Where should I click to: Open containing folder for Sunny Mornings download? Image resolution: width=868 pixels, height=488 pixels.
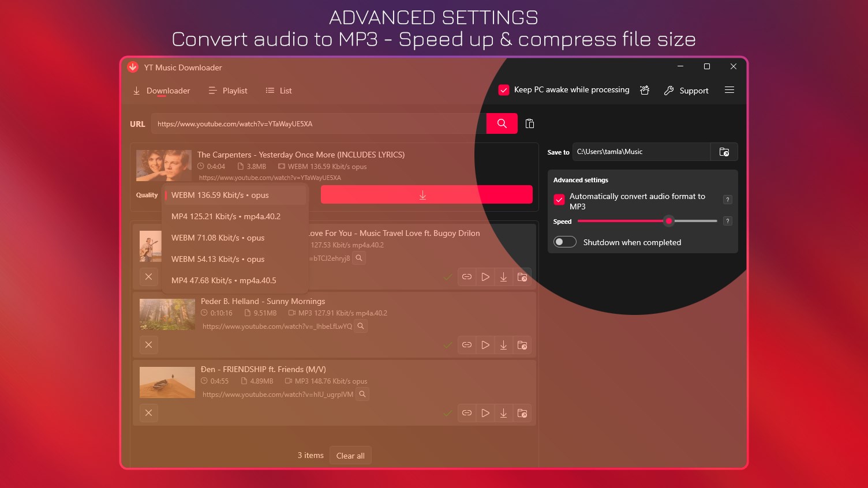point(522,344)
